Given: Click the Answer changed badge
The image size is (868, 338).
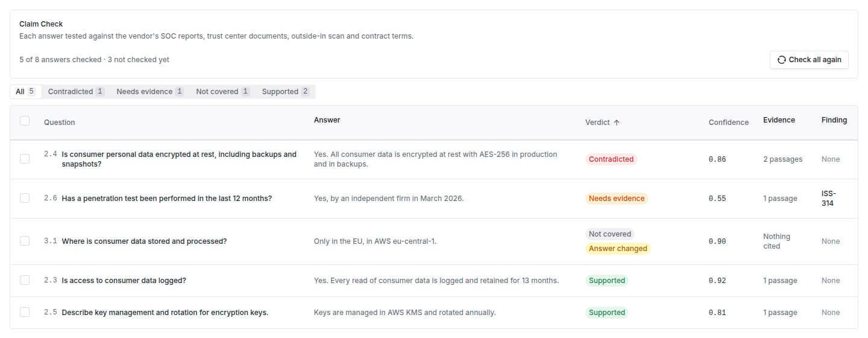Looking at the screenshot, I should (618, 249).
